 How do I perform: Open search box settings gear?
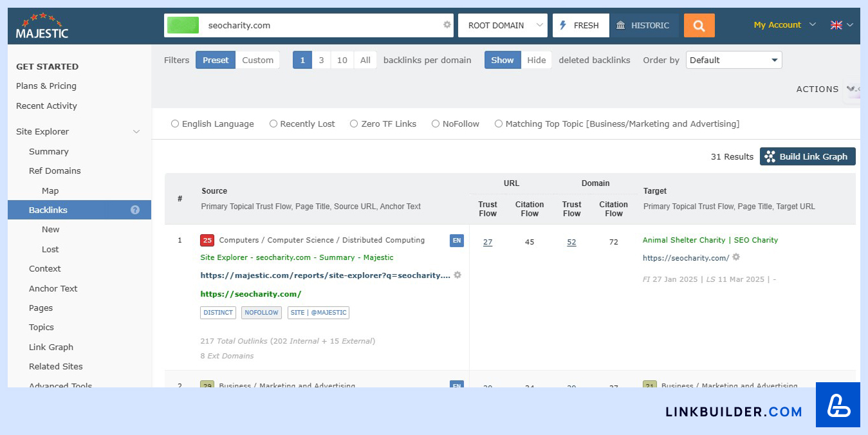click(x=447, y=25)
